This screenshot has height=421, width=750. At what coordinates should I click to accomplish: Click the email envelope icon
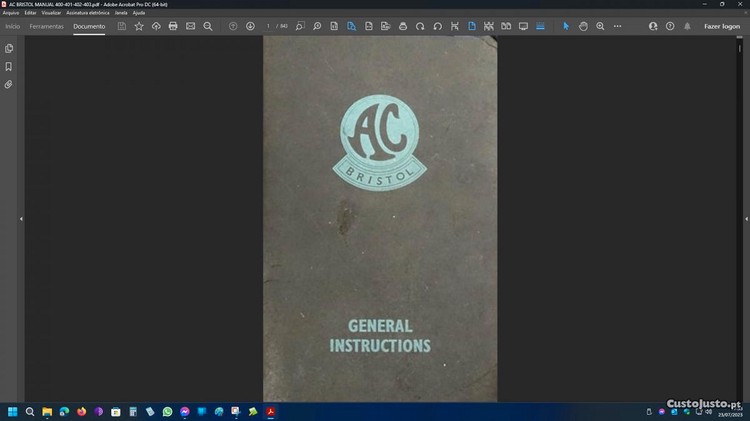click(190, 26)
